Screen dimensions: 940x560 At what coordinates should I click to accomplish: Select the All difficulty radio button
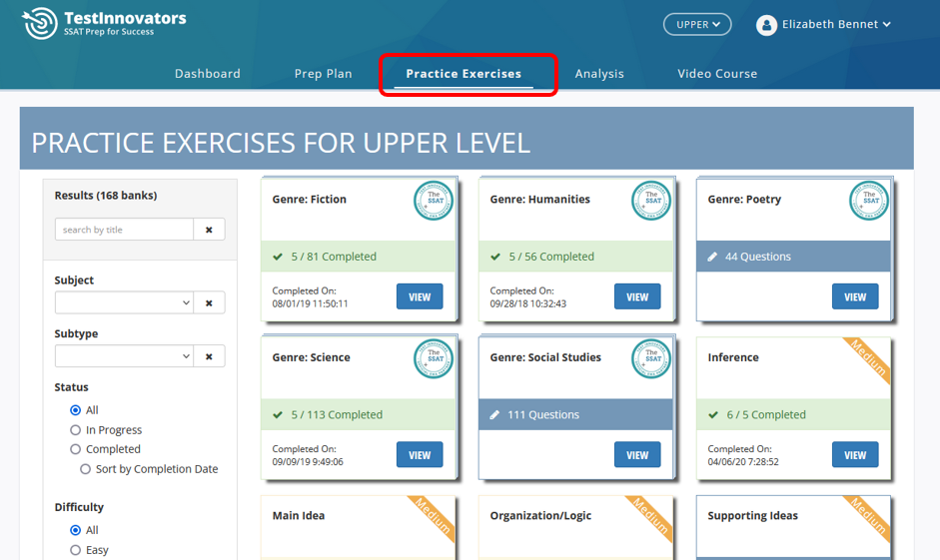pyautogui.click(x=75, y=530)
